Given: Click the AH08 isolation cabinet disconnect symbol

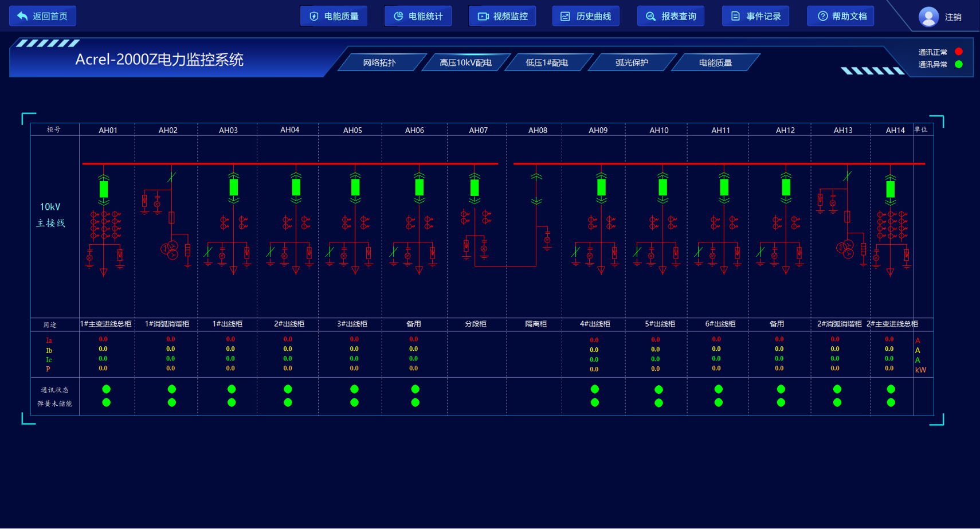Looking at the screenshot, I should (536, 189).
